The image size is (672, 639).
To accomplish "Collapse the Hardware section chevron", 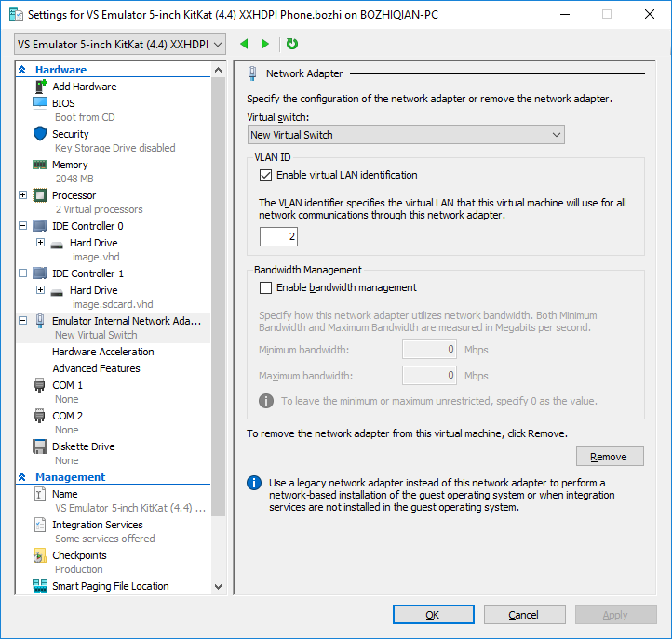I will pyautogui.click(x=22, y=70).
